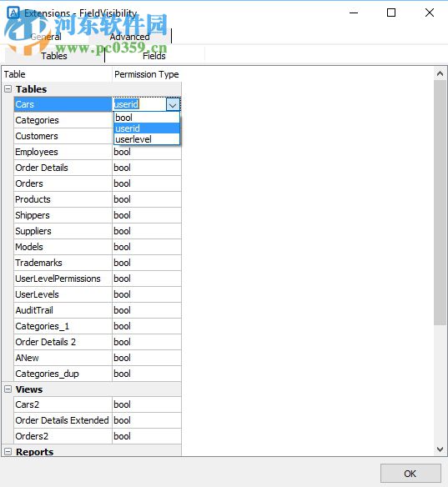This screenshot has height=487, width=448.
Task: Switch to the General tab
Action: pyautogui.click(x=46, y=37)
